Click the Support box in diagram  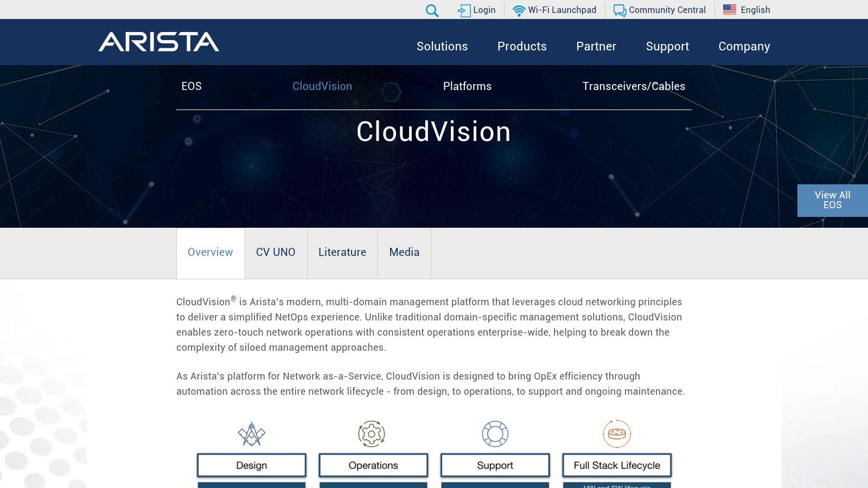click(495, 465)
